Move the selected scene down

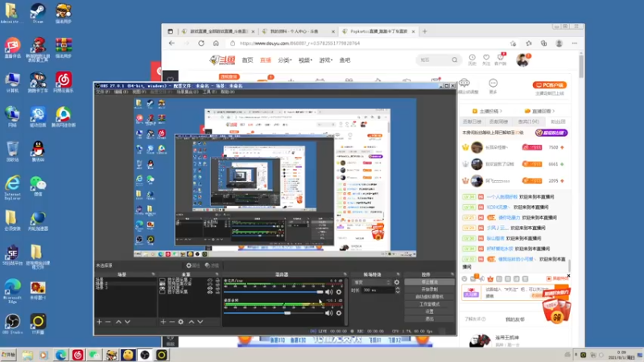click(127, 322)
